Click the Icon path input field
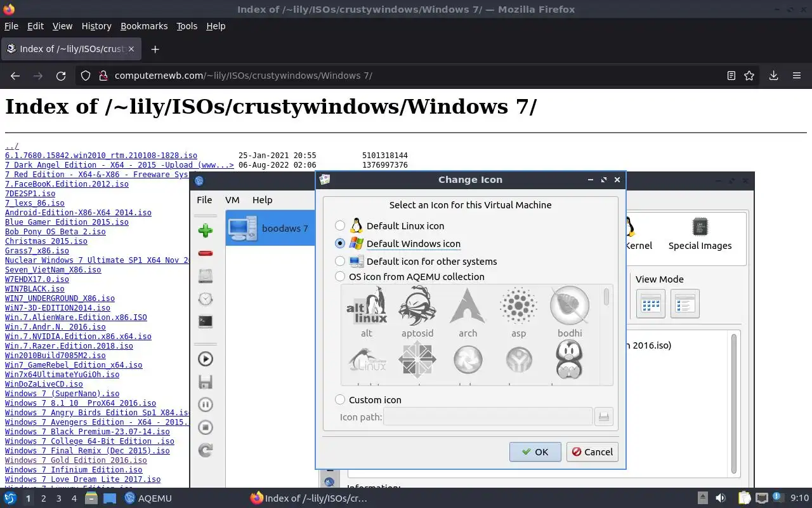 click(488, 417)
